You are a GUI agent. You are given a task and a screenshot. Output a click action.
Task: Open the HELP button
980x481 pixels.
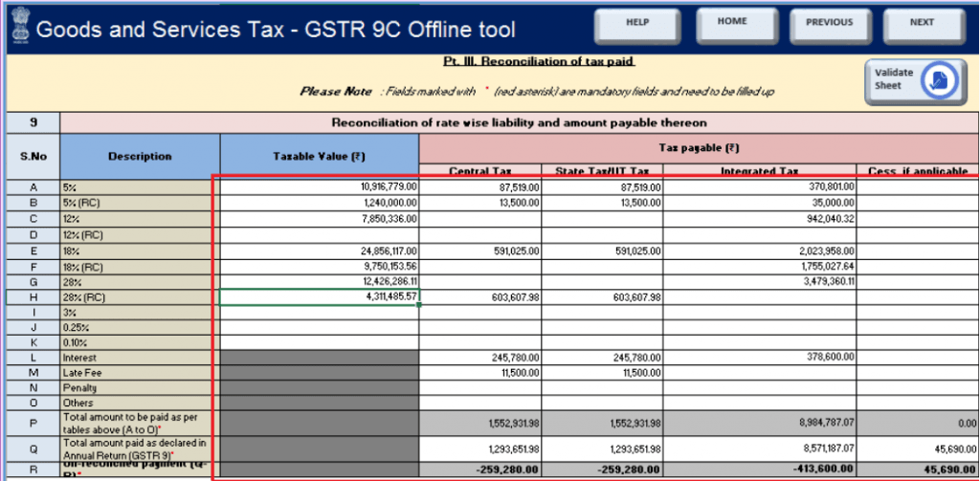coord(637,26)
